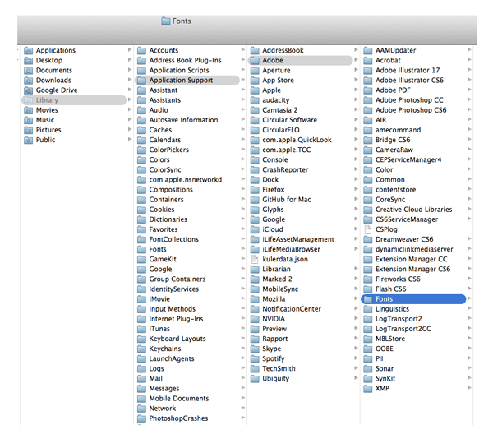The height and width of the screenshot is (448, 493).
Task: Expand the Library row disclosure arrow
Action: point(130,99)
